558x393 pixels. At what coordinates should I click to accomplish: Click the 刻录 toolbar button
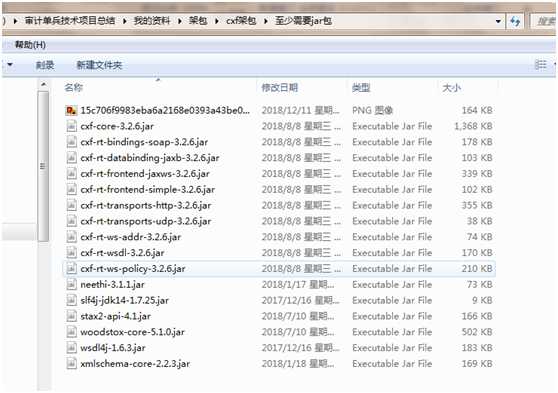pos(45,65)
